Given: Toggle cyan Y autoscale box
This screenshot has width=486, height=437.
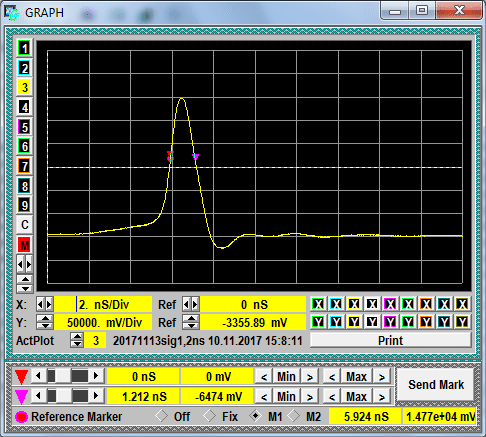Looking at the screenshot, I should (336, 322).
